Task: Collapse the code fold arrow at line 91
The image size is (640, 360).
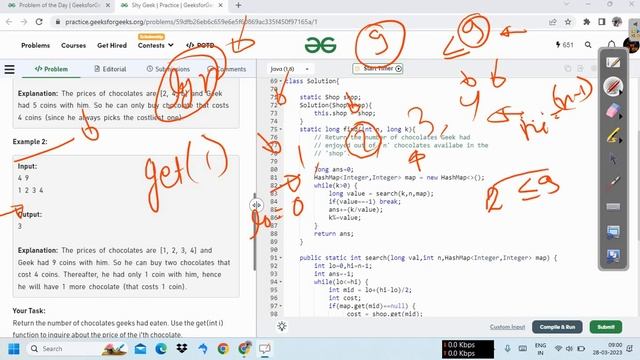Action: [280, 258]
